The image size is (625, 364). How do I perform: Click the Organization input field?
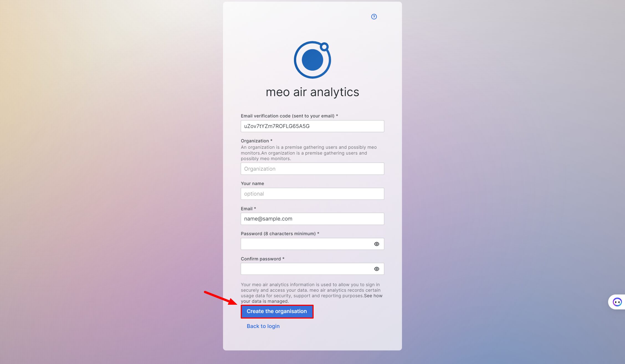(312, 169)
